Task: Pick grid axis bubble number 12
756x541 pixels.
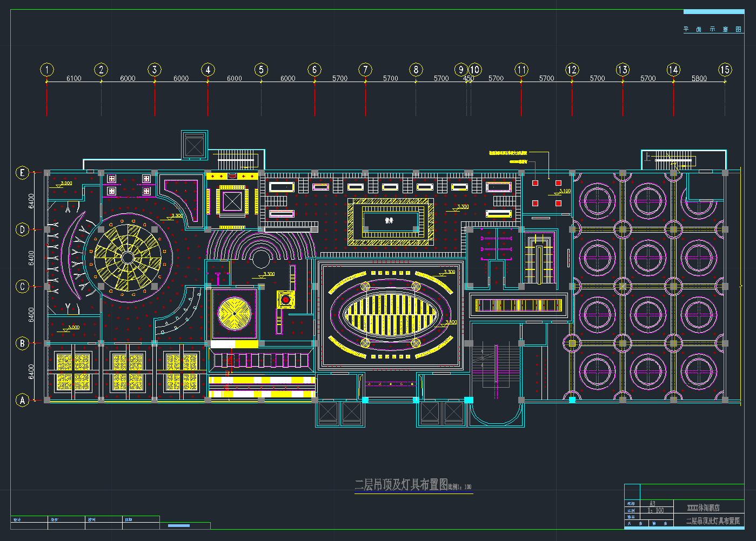Action: [x=572, y=70]
